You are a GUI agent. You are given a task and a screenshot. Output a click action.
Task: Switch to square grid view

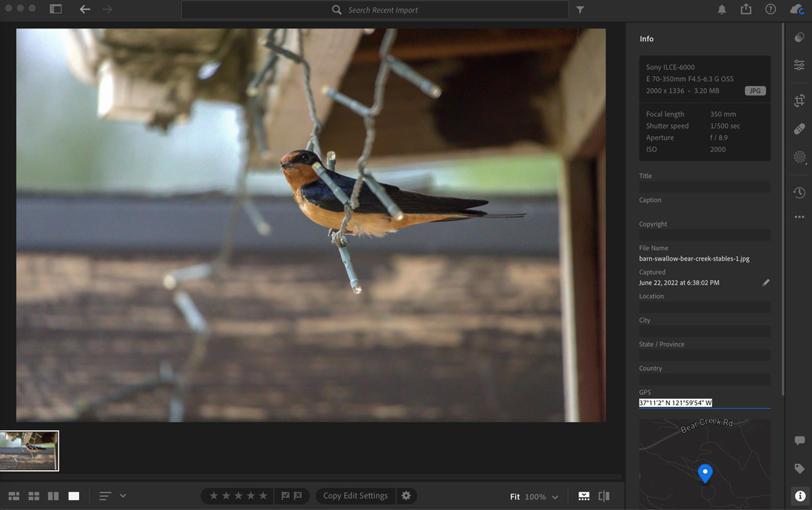click(x=33, y=496)
